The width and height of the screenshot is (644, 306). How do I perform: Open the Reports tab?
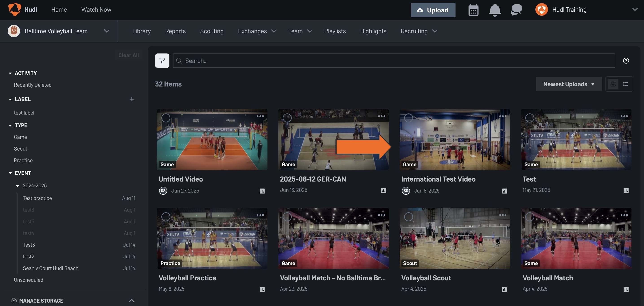175,31
